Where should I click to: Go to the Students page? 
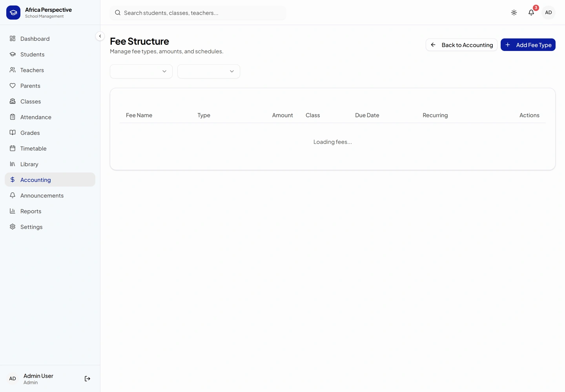[x=50, y=54]
